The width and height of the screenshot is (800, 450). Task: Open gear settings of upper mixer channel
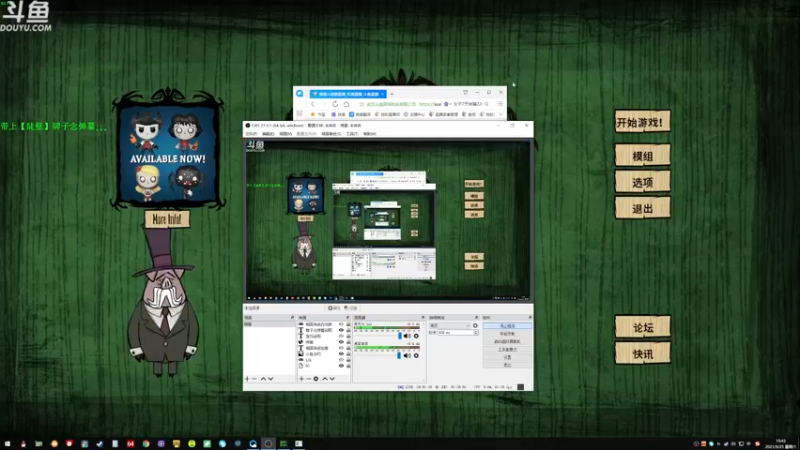(416, 336)
